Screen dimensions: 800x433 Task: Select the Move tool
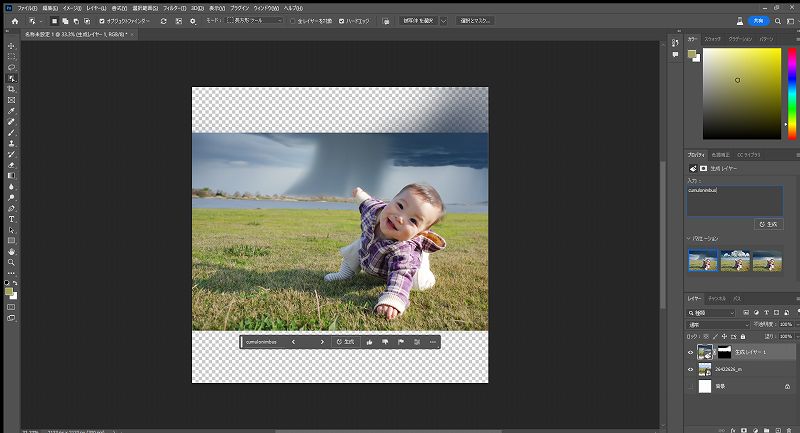click(x=11, y=46)
